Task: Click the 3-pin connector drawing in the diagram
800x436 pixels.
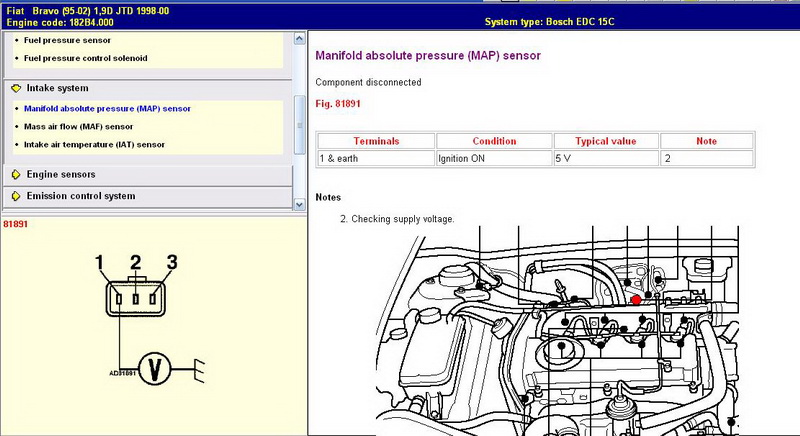Action: (135, 298)
